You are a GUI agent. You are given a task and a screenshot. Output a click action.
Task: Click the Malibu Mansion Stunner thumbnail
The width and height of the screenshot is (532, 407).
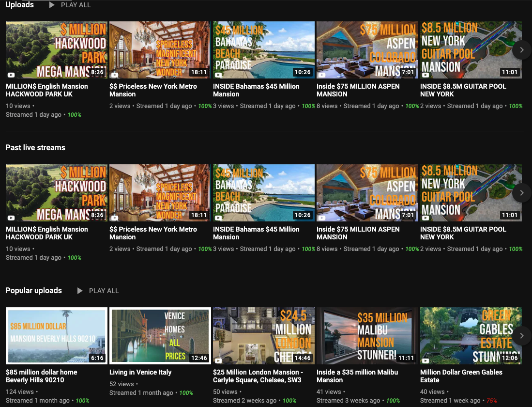point(367,336)
